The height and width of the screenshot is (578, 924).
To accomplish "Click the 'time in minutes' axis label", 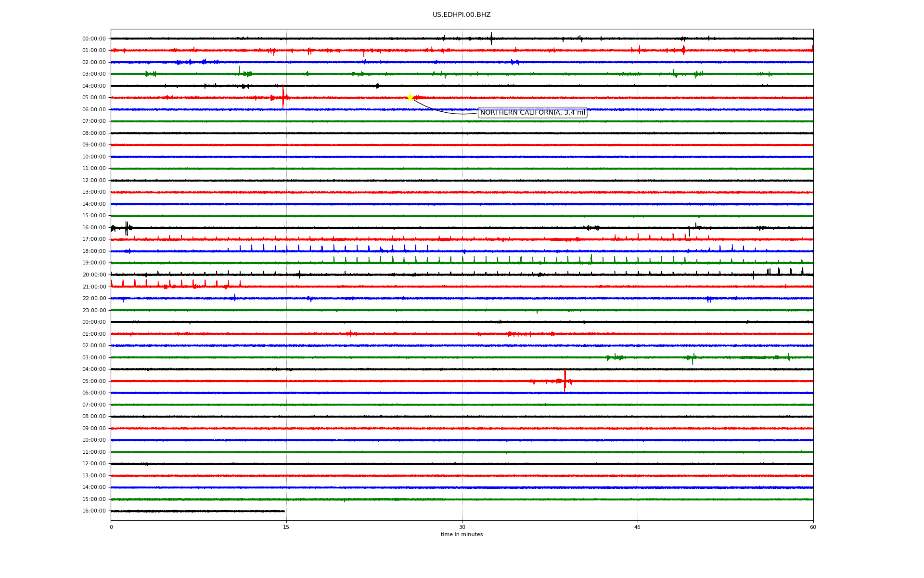I will 462,535.
